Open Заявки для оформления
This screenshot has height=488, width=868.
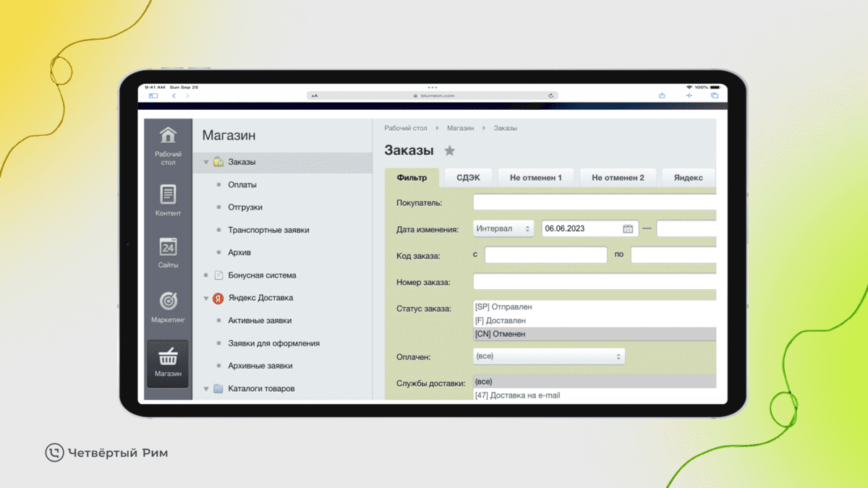(273, 343)
